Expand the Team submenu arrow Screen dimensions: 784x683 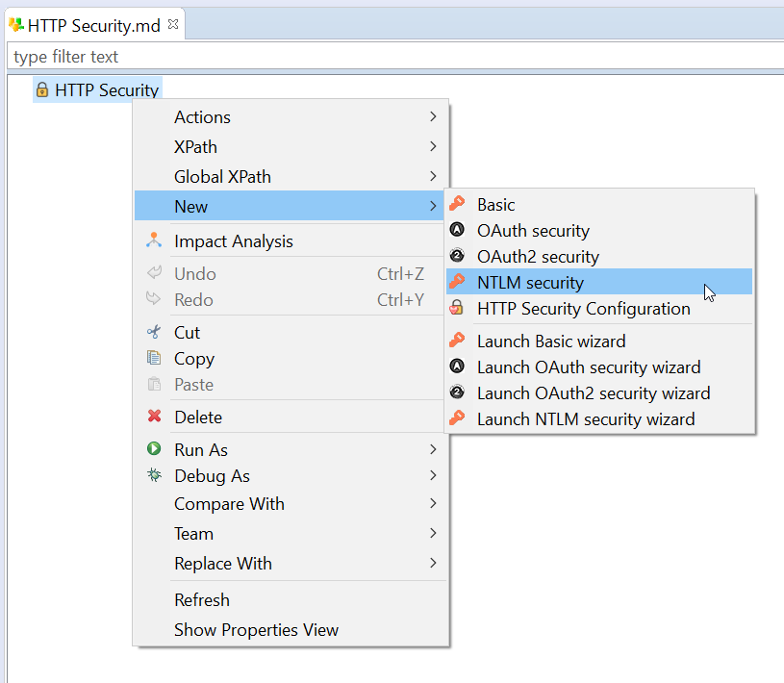click(x=433, y=534)
